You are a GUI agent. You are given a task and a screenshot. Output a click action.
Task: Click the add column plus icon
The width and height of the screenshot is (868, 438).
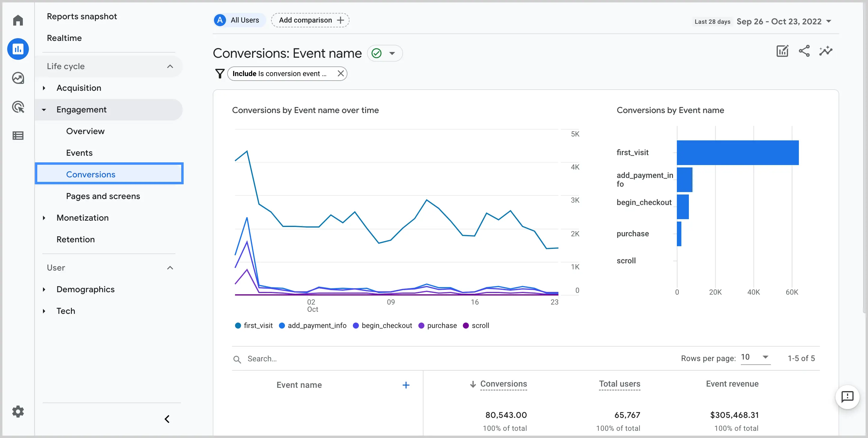(406, 385)
